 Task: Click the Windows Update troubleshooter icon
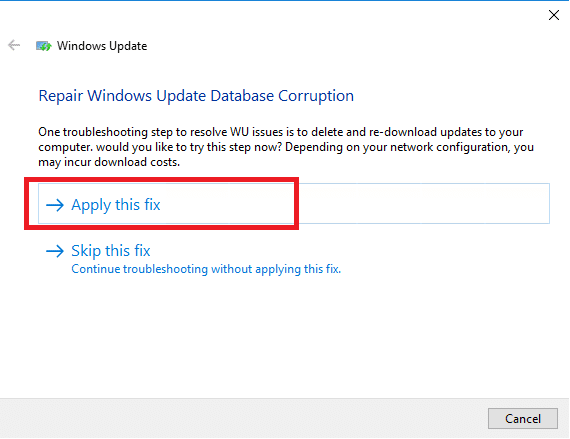click(x=43, y=46)
